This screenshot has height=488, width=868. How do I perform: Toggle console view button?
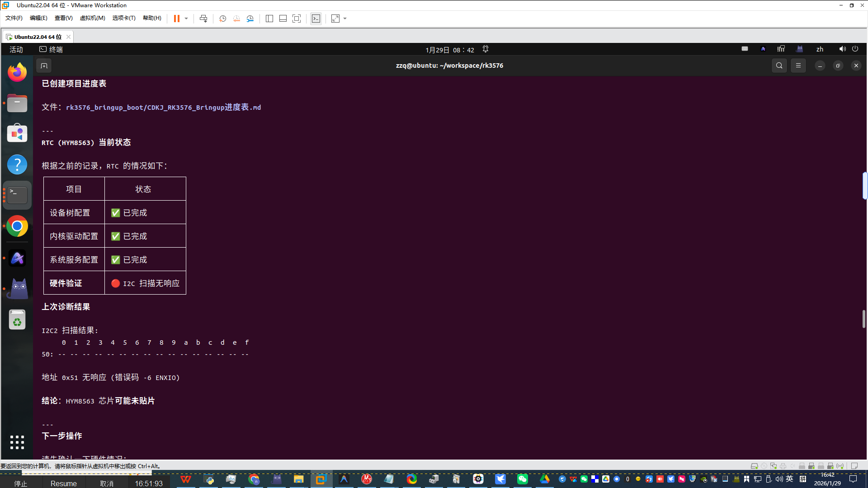316,19
